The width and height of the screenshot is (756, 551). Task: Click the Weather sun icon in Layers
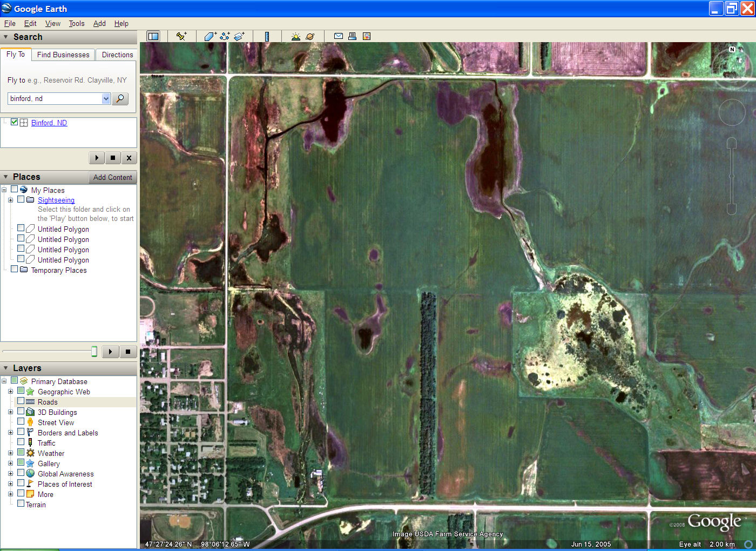click(x=30, y=453)
